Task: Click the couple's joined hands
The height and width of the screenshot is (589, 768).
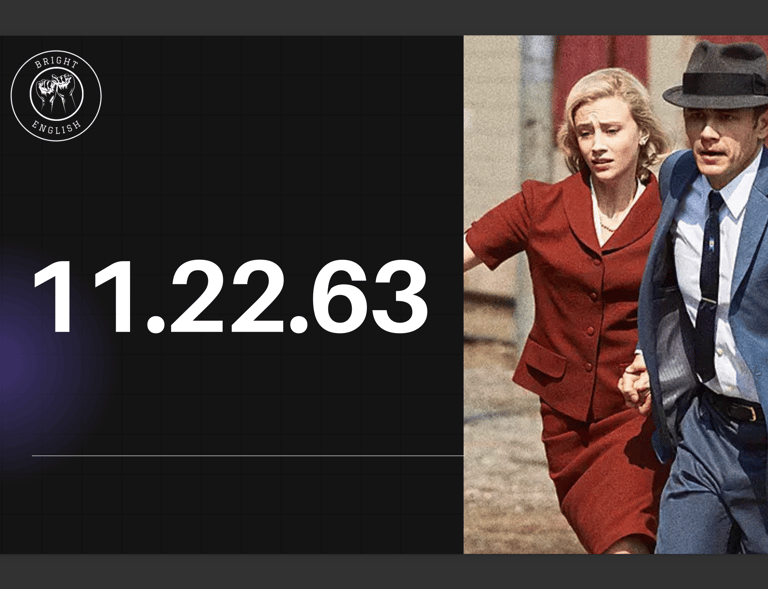Action: pos(636,384)
